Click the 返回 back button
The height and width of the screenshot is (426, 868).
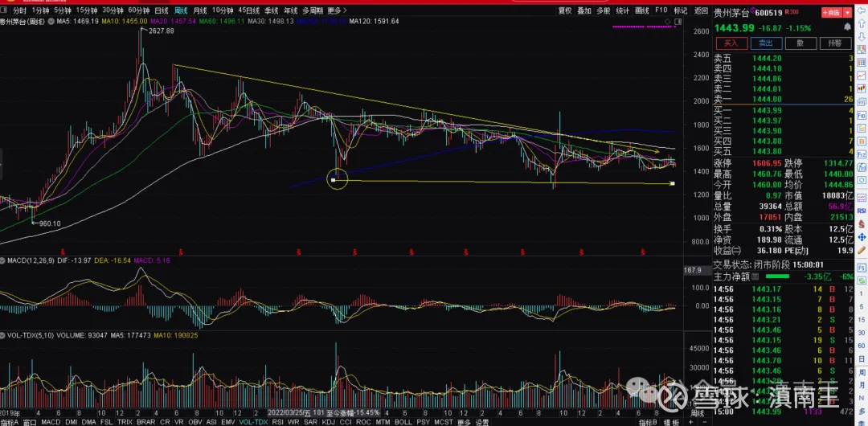click(x=701, y=10)
